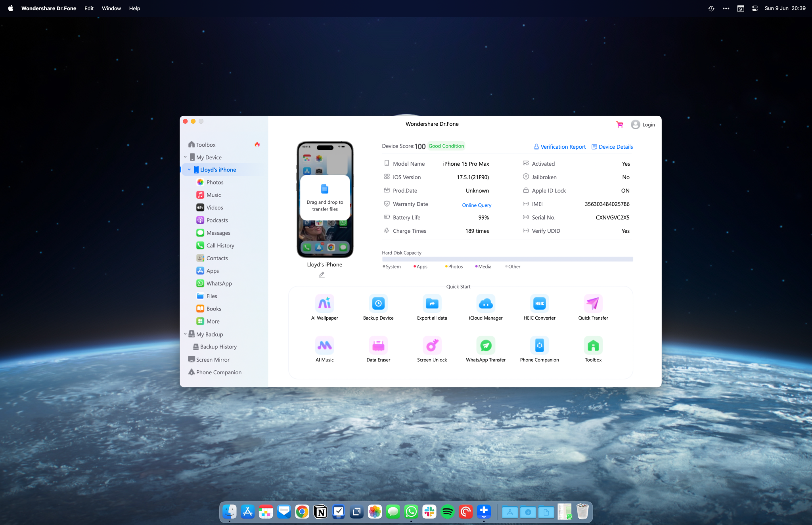Launch Backup Device from Quick Start

click(378, 307)
